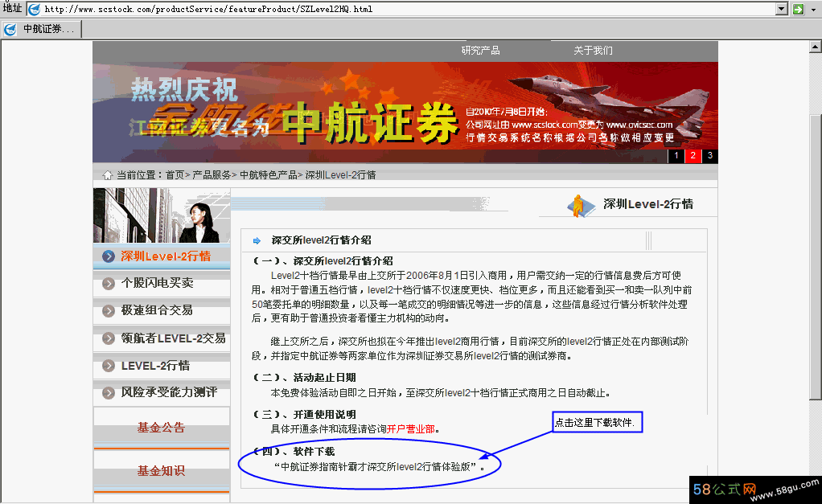Click the vertical scrollbar thumb
822x504 pixels.
816,256
